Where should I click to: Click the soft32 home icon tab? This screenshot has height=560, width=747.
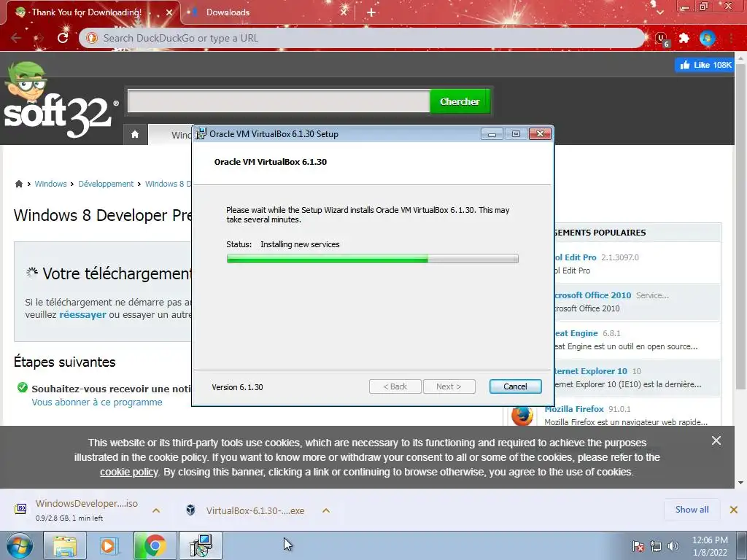pos(135,134)
